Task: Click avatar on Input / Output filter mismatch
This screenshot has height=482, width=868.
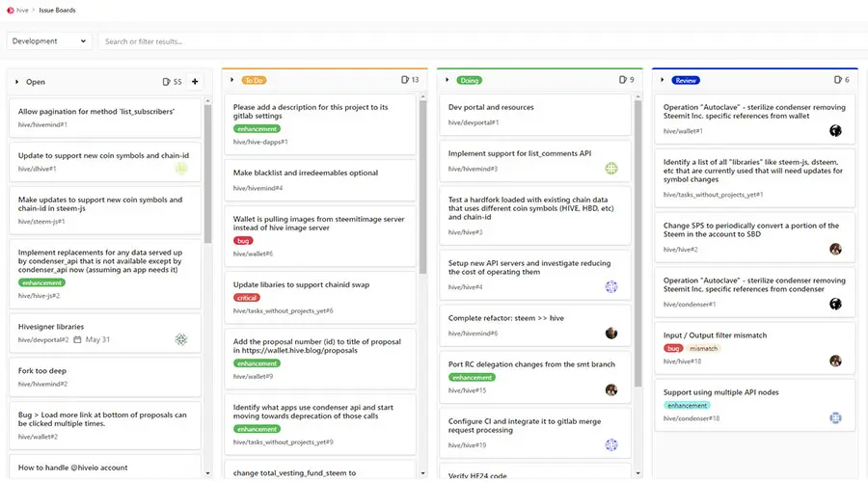Action: click(x=835, y=361)
